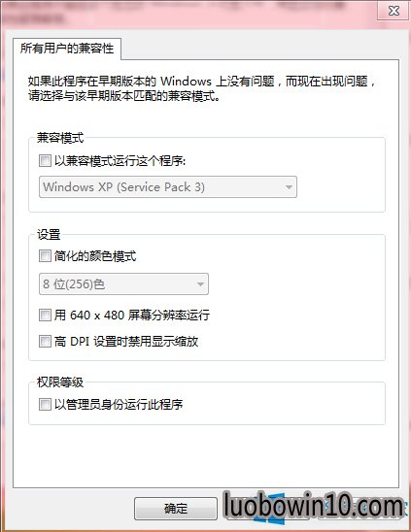The width and height of the screenshot is (411, 532).
Task: Click the luobowin10.com watermark text
Action: point(314,506)
